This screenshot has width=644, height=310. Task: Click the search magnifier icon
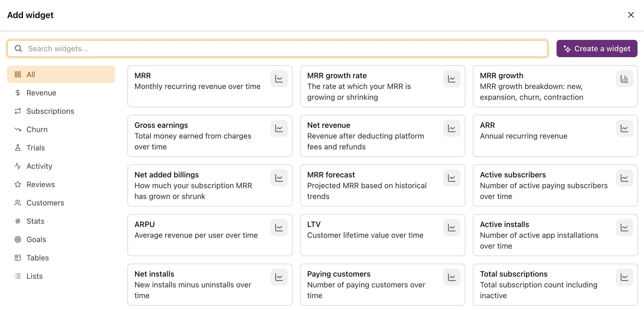click(x=18, y=49)
